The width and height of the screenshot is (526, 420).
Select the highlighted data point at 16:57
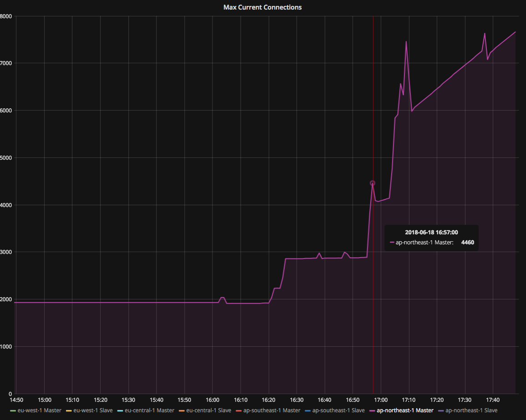[373, 183]
